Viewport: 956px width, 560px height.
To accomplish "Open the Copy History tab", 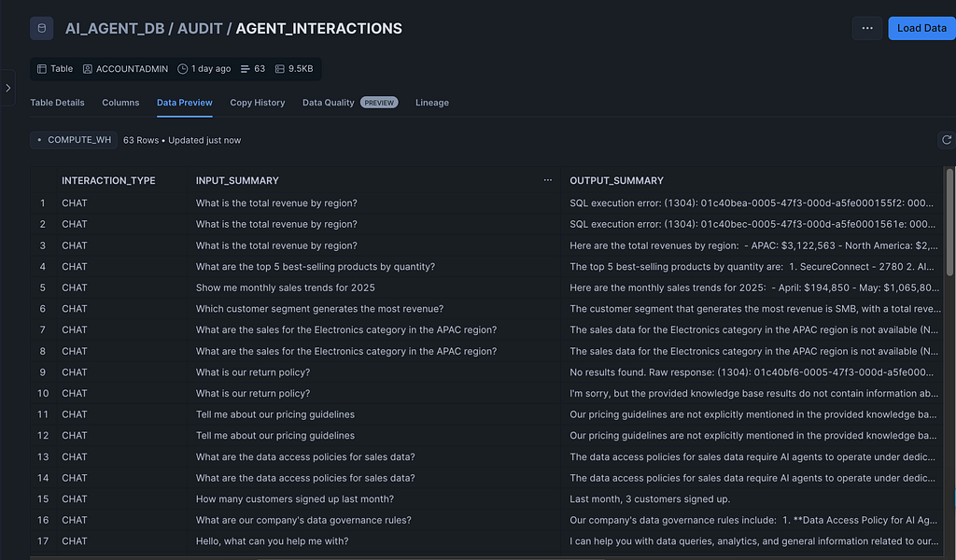I will tap(258, 103).
